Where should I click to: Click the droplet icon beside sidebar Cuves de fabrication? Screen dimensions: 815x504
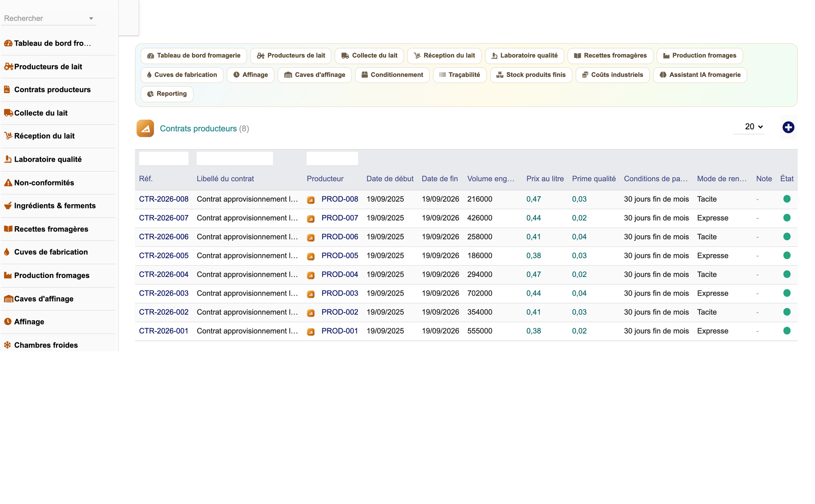[7, 252]
